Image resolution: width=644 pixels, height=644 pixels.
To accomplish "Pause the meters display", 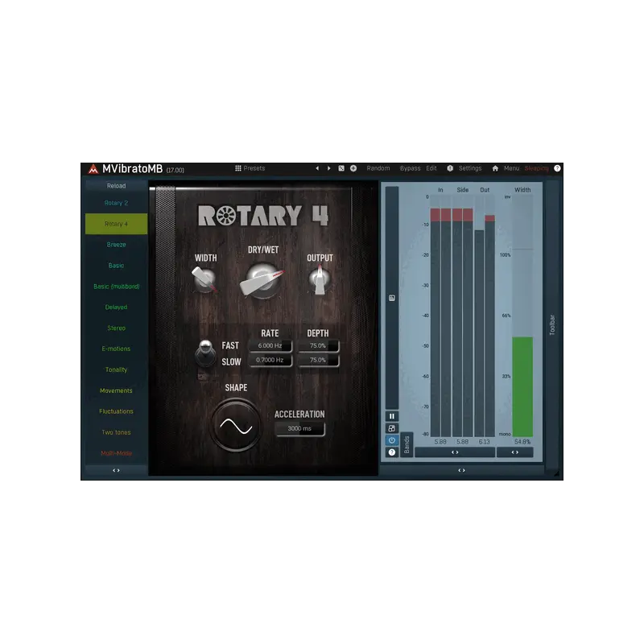I will [x=392, y=416].
